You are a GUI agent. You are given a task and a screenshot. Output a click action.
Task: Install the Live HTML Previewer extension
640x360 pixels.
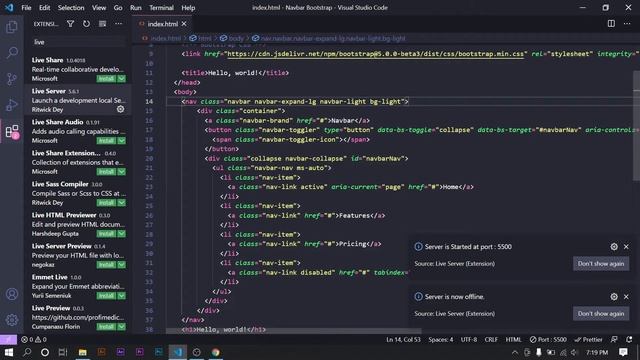point(107,233)
